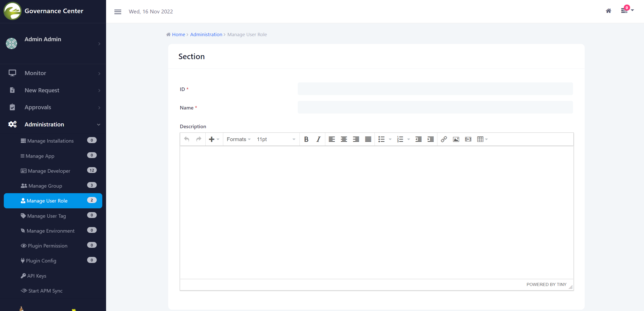Click the insert image icon
The image size is (644, 311).
(456, 139)
